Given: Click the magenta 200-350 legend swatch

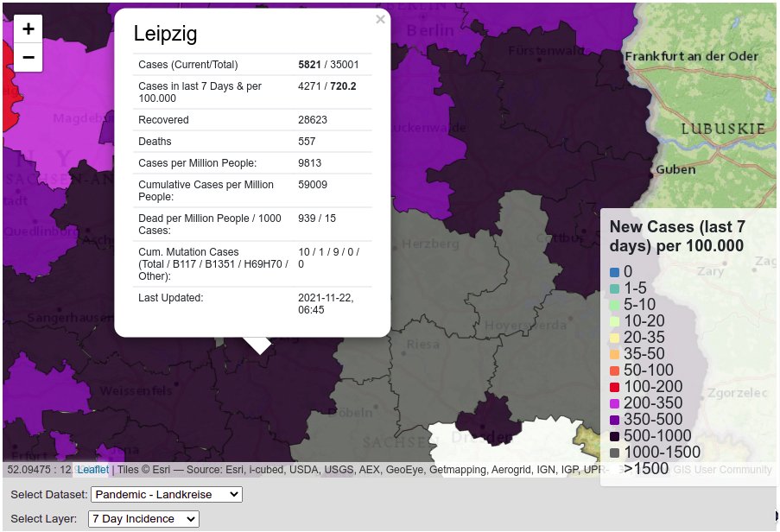Looking at the screenshot, I should point(614,403).
